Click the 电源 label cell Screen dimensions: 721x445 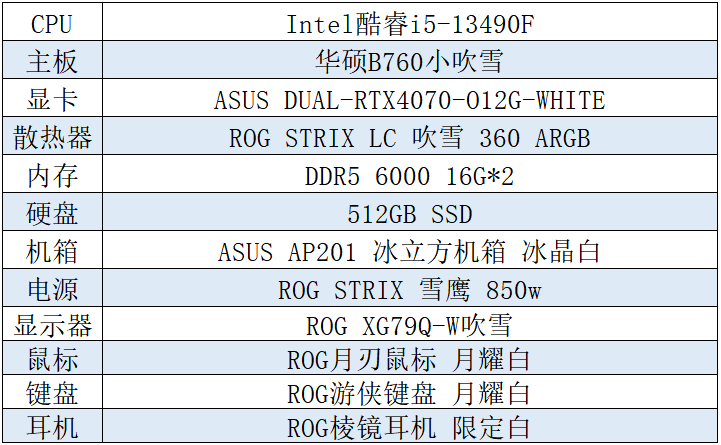point(52,290)
